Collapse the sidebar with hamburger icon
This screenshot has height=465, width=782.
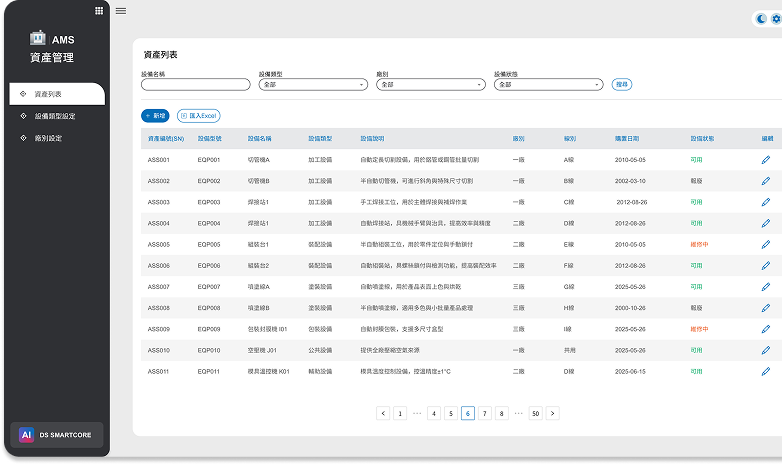click(x=121, y=10)
